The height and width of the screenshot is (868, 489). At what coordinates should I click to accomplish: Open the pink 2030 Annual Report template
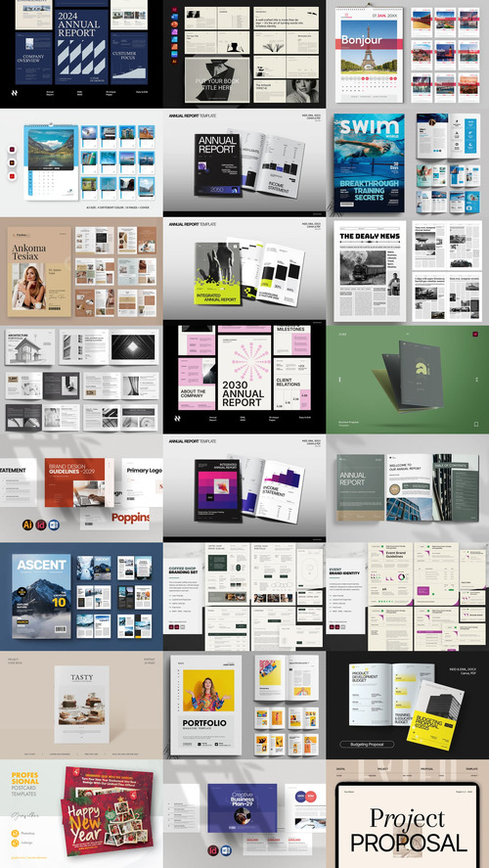(244, 379)
